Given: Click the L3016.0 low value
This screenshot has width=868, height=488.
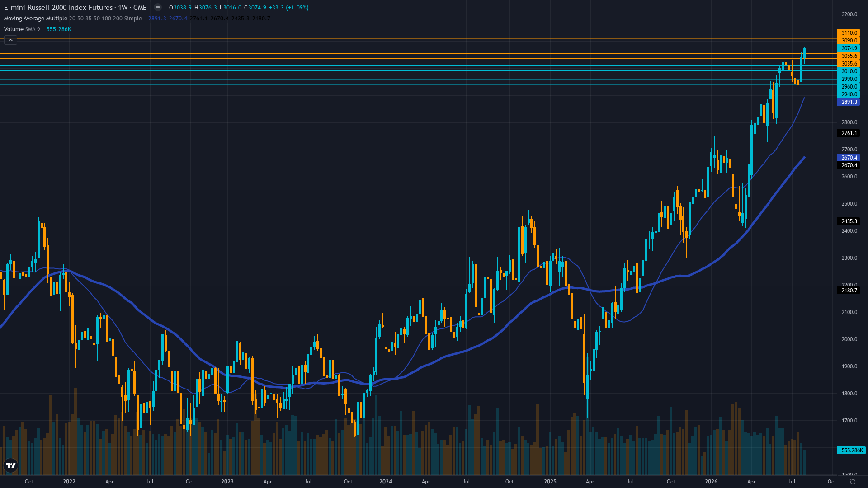Looking at the screenshot, I should (x=230, y=8).
